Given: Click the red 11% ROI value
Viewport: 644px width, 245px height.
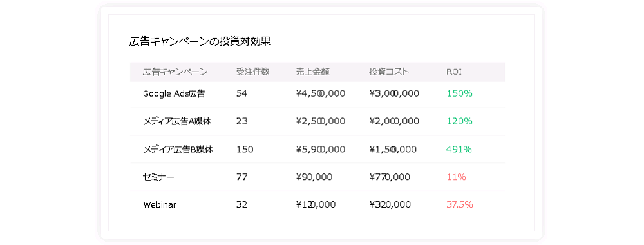Looking at the screenshot, I should pos(456,177).
